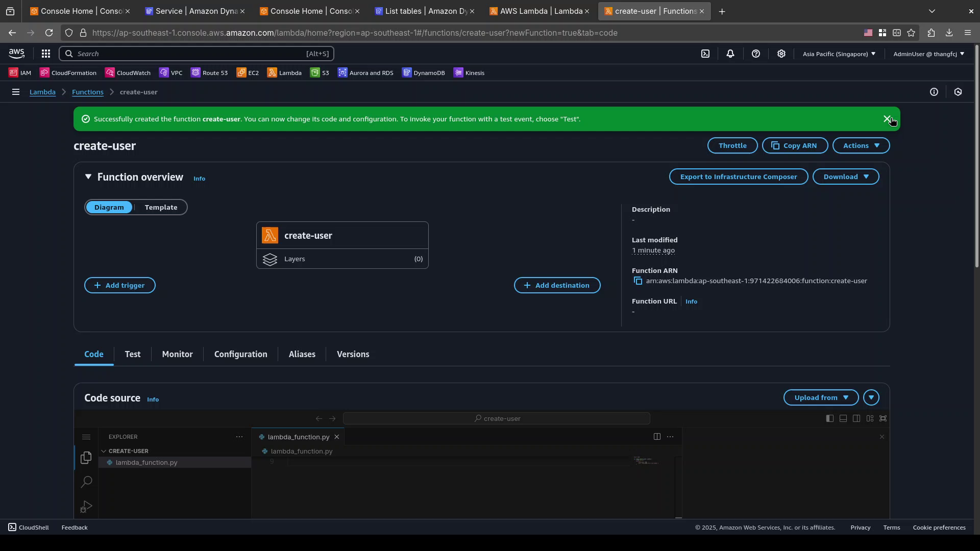Reload the page
Image resolution: width=980 pixels, height=551 pixels.
coord(49,33)
